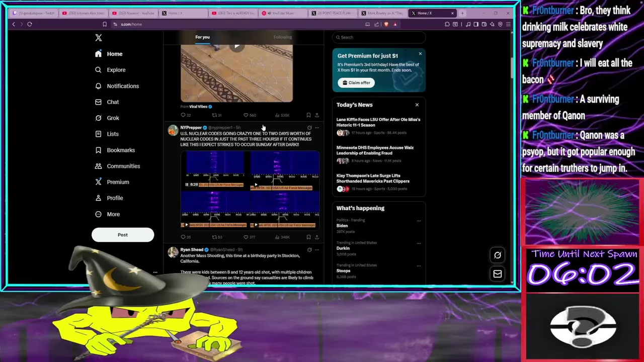Like the NYPrepper post
644x362 pixels.
[x=249, y=237]
